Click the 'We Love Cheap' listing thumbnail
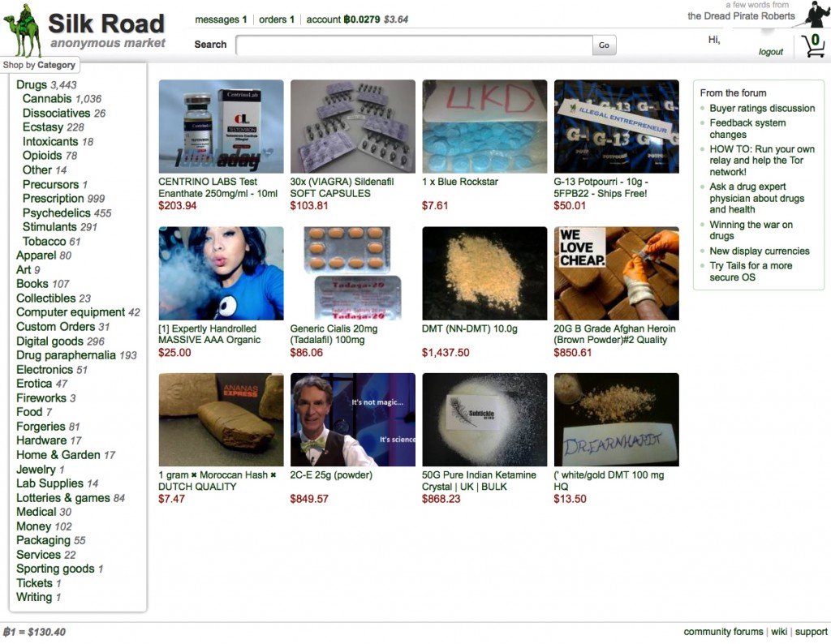 click(616, 273)
